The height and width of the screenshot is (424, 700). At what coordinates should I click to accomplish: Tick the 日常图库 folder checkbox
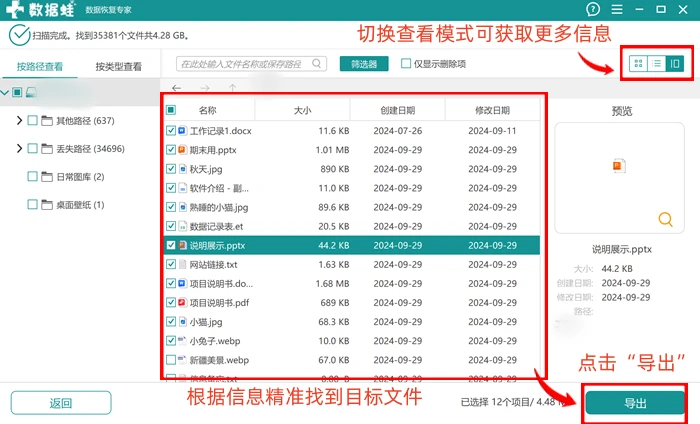pos(32,177)
